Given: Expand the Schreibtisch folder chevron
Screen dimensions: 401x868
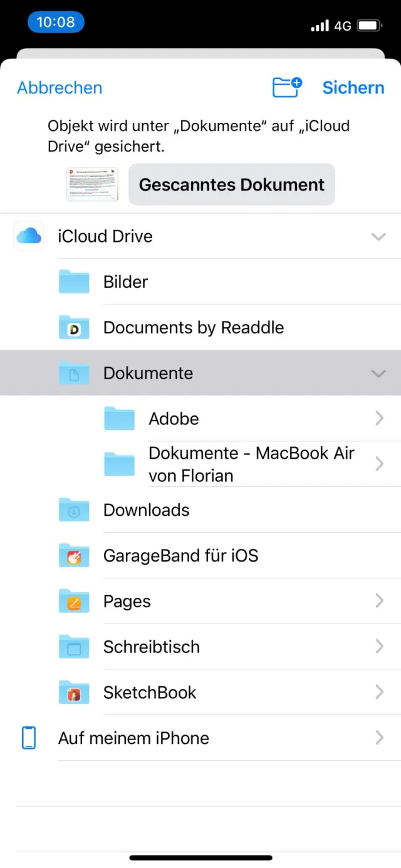Looking at the screenshot, I should 379,647.
